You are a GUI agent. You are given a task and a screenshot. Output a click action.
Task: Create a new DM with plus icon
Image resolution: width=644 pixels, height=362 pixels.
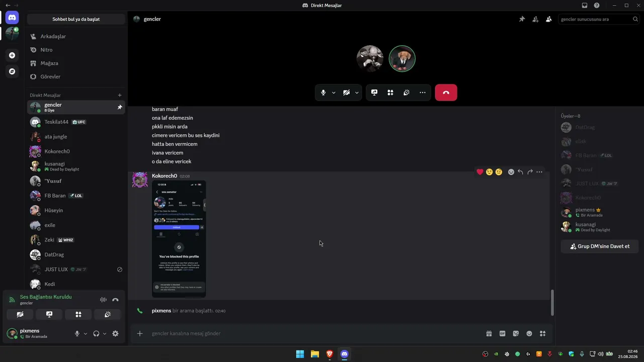pos(120,95)
